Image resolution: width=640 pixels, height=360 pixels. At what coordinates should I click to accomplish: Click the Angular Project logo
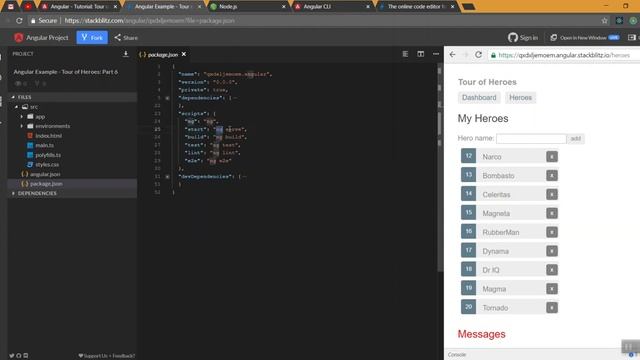[18, 38]
